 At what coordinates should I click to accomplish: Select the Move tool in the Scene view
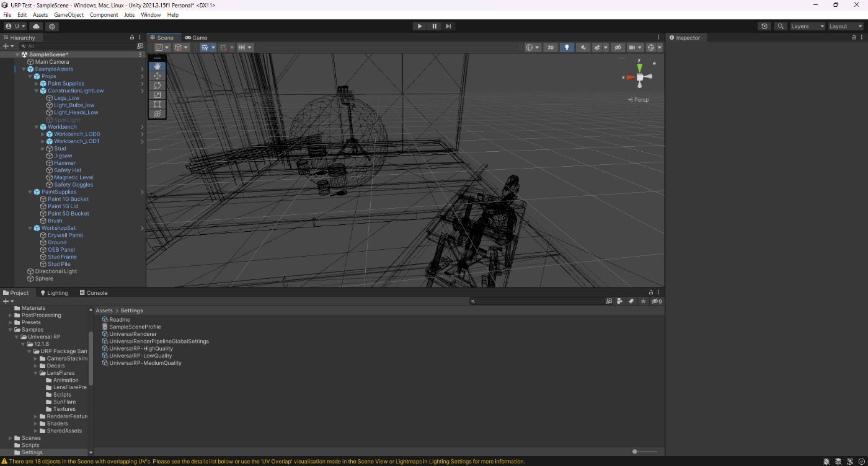point(157,76)
